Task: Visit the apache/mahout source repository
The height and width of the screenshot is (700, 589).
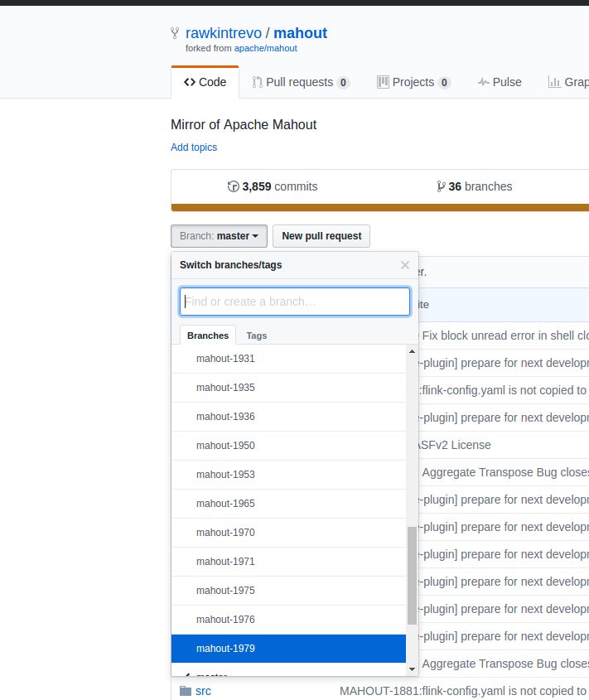Action: [x=265, y=48]
